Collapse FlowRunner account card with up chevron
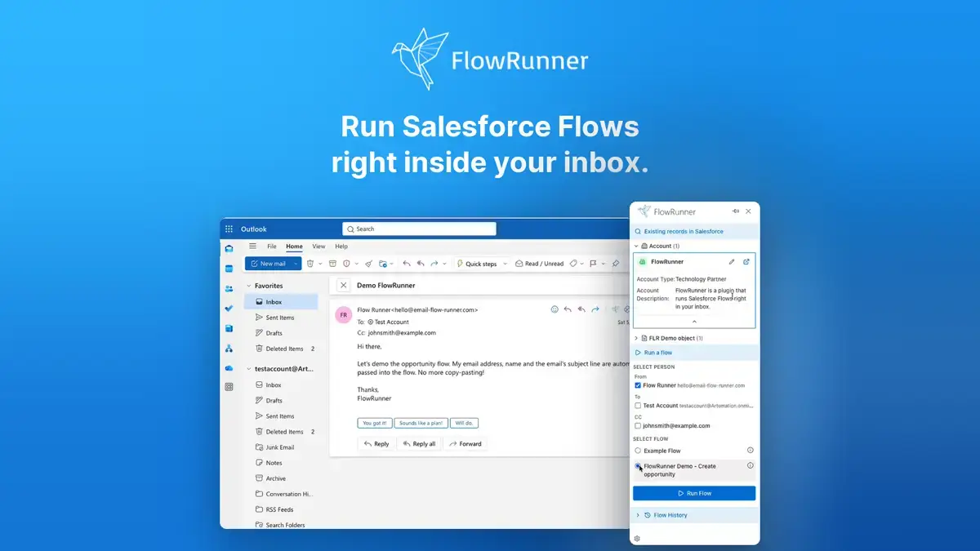980x551 pixels. [694, 322]
